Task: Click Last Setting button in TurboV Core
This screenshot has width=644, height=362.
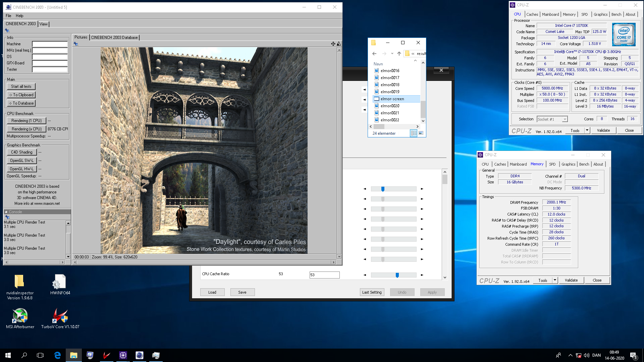Action: (x=372, y=292)
